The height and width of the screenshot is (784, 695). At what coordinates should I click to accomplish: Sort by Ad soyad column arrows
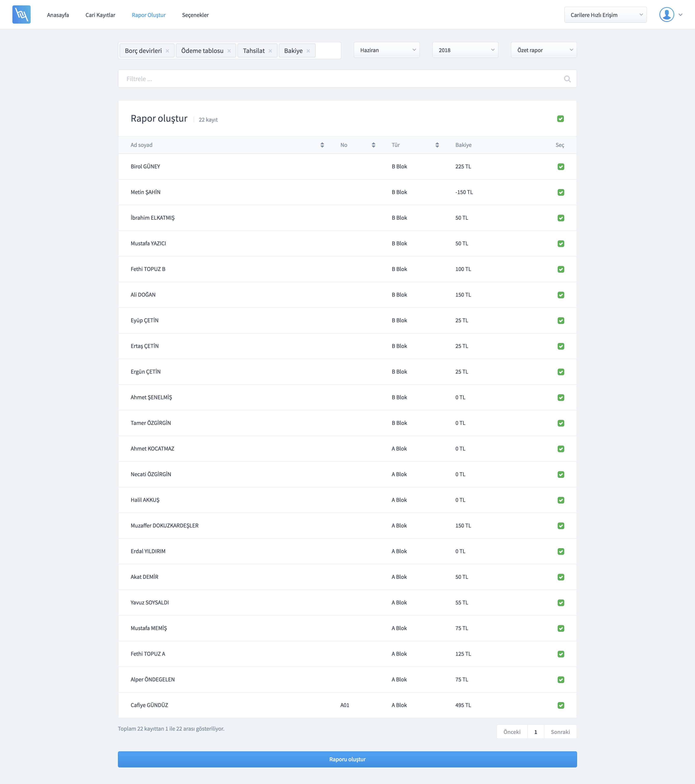pos(322,145)
